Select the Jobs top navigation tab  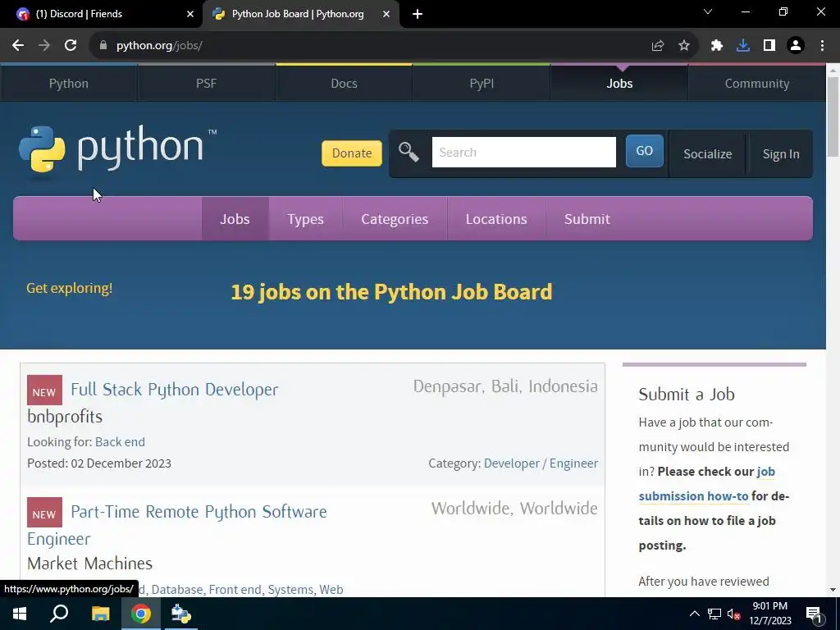[619, 84]
